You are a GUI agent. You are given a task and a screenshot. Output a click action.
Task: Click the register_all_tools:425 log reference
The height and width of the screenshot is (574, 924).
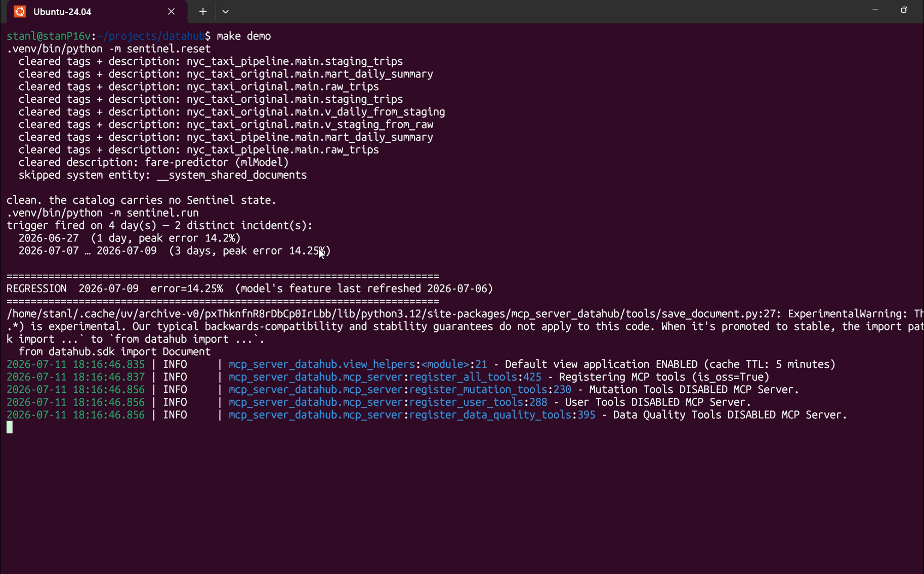point(475,377)
